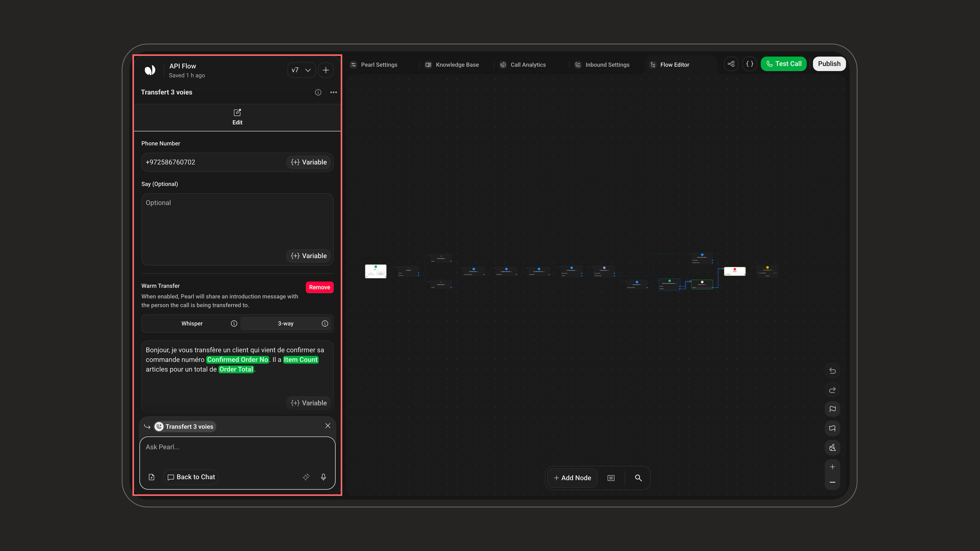Click the broom clean-up layout icon
980x551 pixels.
[832, 447]
